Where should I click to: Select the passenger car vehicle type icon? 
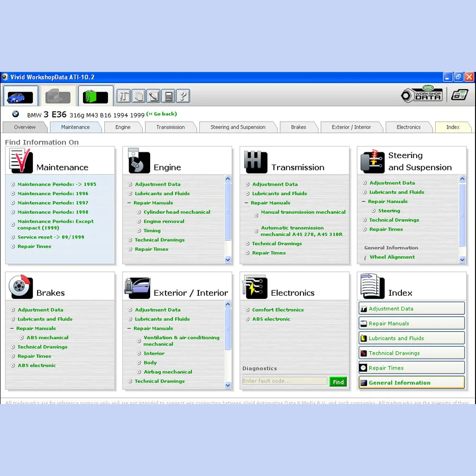(x=20, y=95)
